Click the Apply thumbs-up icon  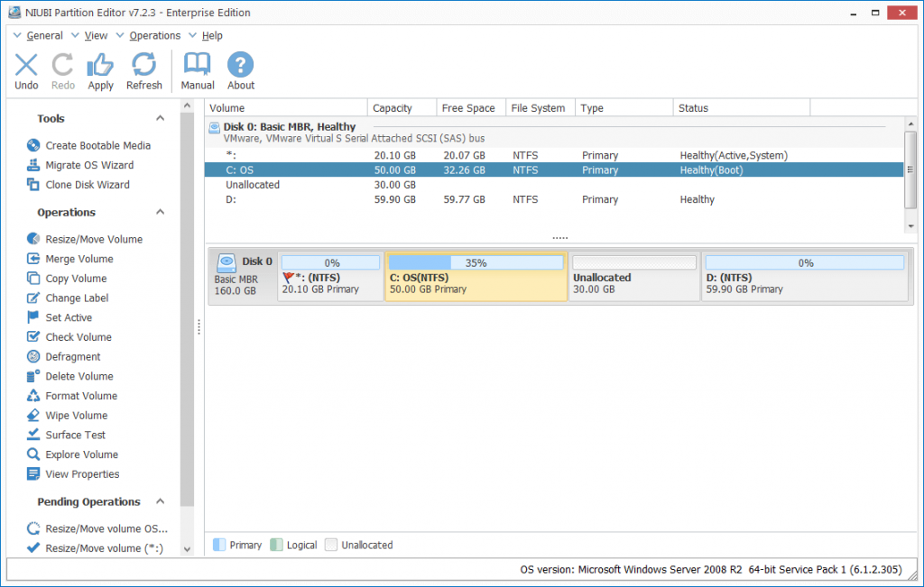(x=100, y=65)
